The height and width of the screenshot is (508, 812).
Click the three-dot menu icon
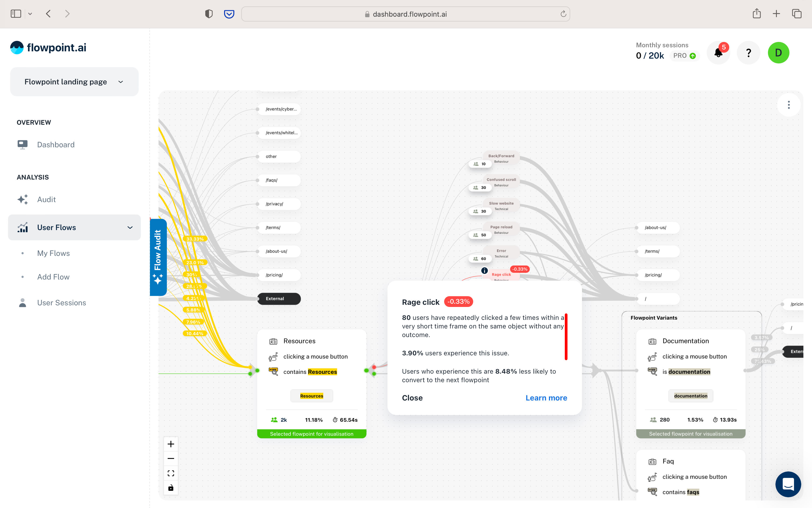pos(789,105)
